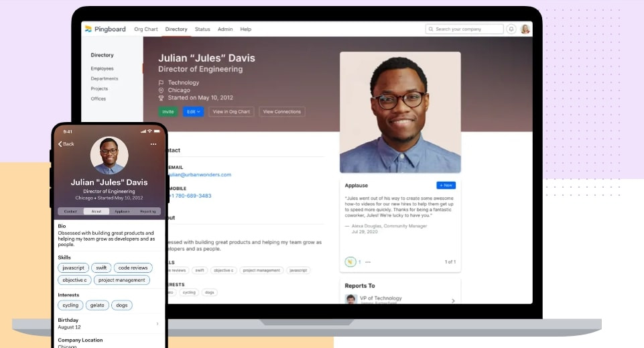
Task: Open the three-dot menu on mobile profile
Action: (153, 144)
